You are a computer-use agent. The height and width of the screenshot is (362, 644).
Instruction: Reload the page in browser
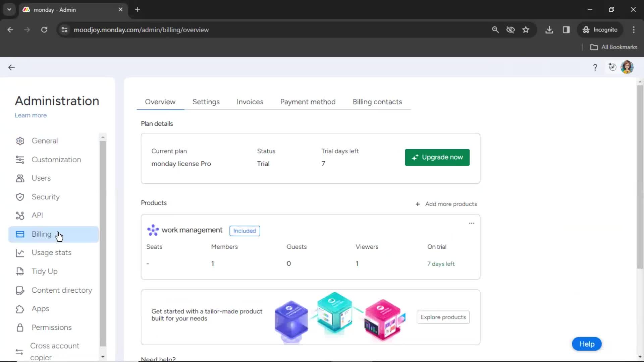pyautogui.click(x=44, y=30)
